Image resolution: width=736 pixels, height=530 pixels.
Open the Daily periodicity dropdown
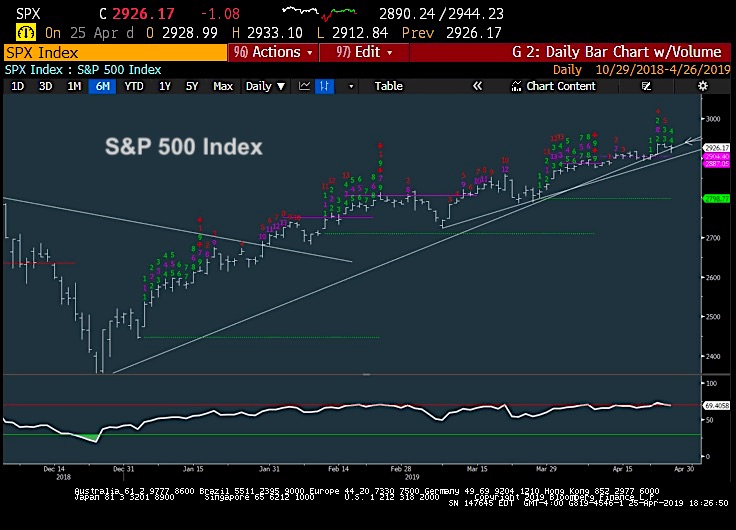pyautogui.click(x=265, y=86)
